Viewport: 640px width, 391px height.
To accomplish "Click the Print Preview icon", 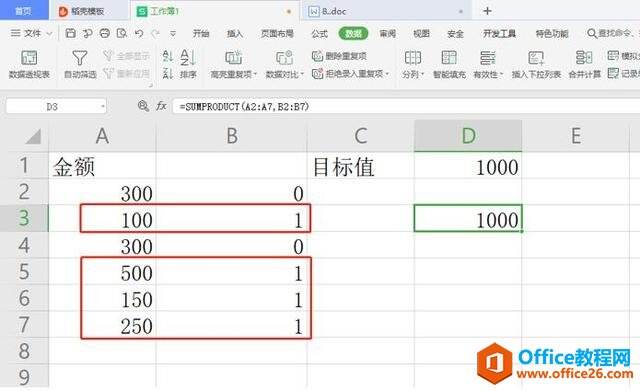I will (x=122, y=33).
